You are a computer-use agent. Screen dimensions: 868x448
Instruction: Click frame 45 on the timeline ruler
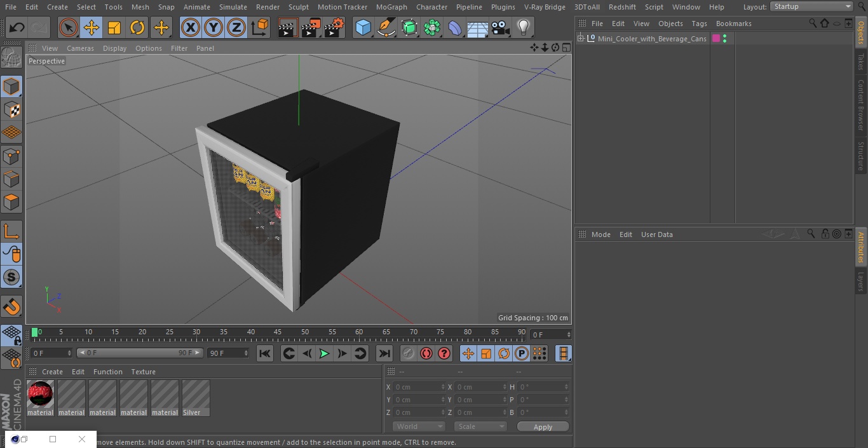[278, 332]
